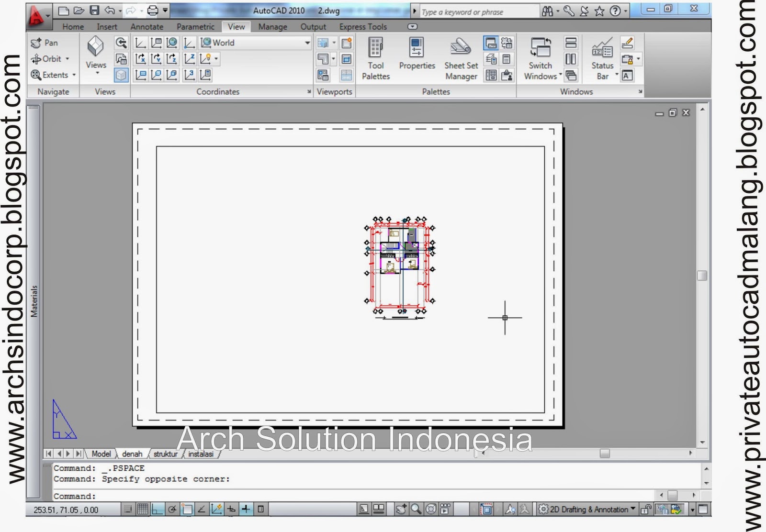Expand the Orbit dropdown arrow

[x=68, y=59]
